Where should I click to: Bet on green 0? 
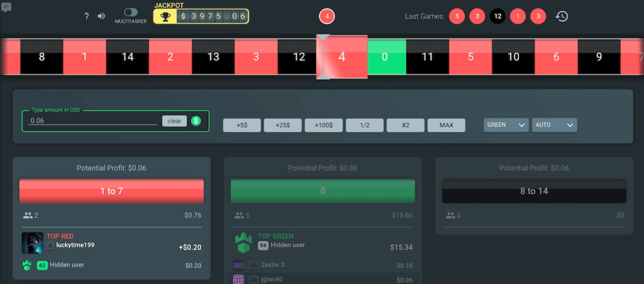click(323, 191)
